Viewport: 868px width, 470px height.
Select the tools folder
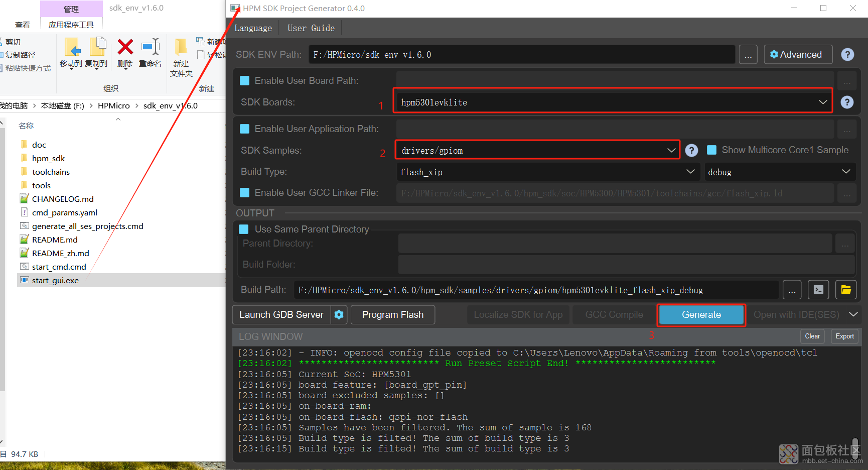click(41, 185)
